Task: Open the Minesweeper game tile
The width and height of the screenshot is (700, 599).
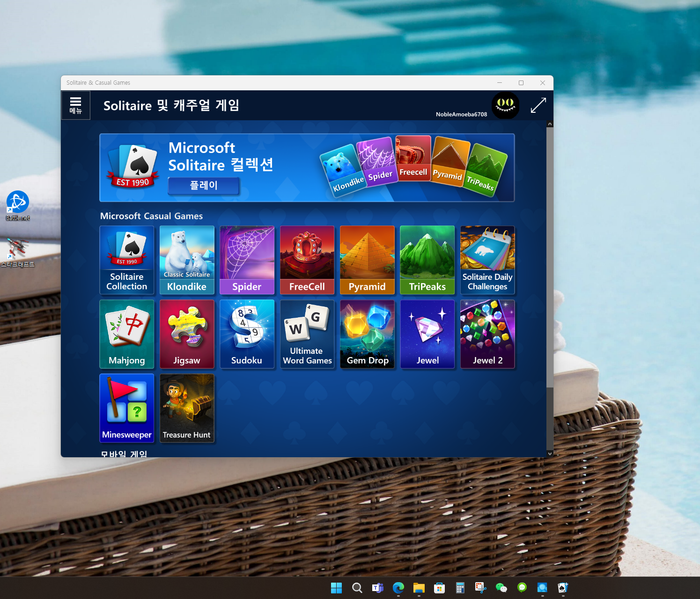Action: pos(127,408)
